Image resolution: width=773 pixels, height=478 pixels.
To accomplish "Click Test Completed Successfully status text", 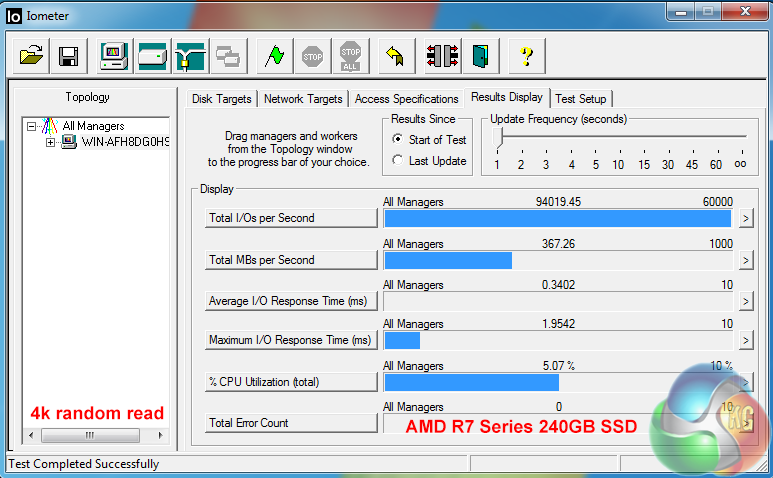I will coord(84,464).
